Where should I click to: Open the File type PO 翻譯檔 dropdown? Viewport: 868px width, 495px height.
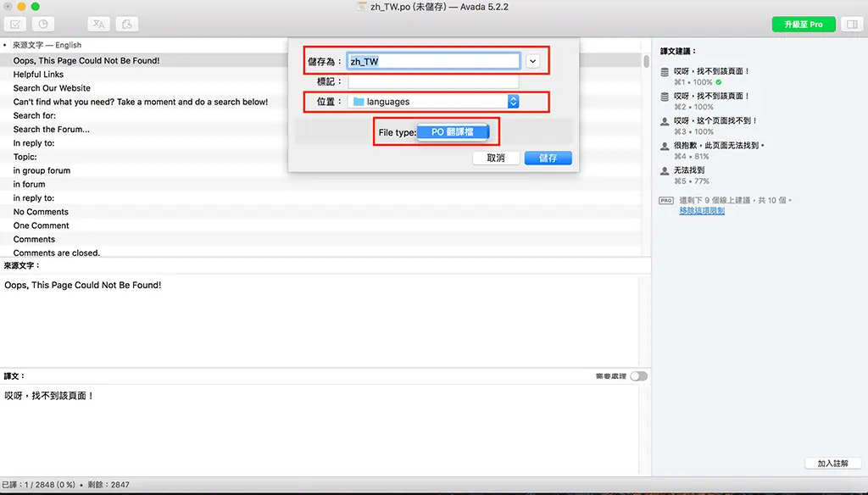pyautogui.click(x=453, y=132)
